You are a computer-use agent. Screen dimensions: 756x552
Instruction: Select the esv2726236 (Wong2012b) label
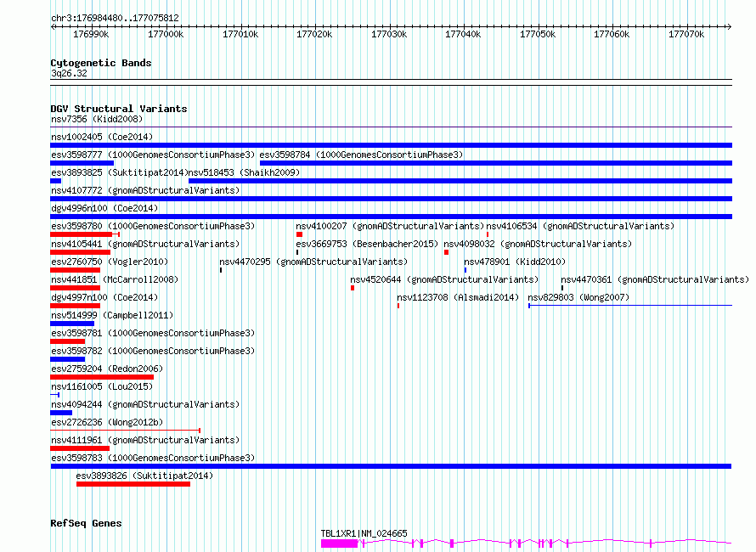click(x=107, y=422)
